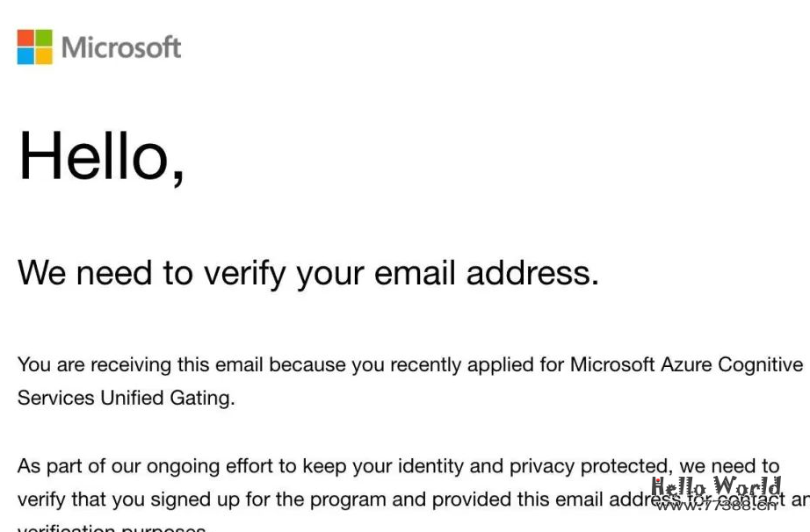
Task: Click the 'Services Unified Gating.' text
Action: coord(126,398)
